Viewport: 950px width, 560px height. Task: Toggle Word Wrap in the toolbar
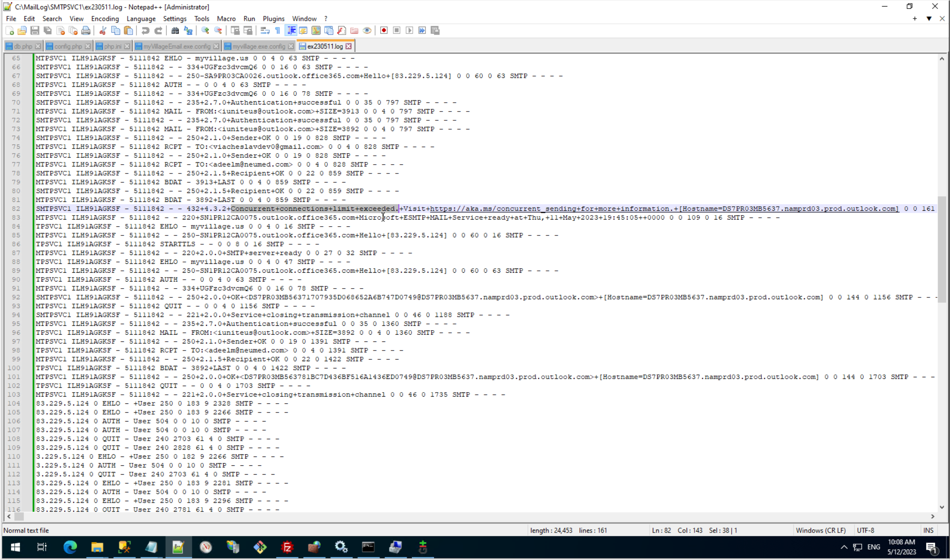(x=265, y=31)
